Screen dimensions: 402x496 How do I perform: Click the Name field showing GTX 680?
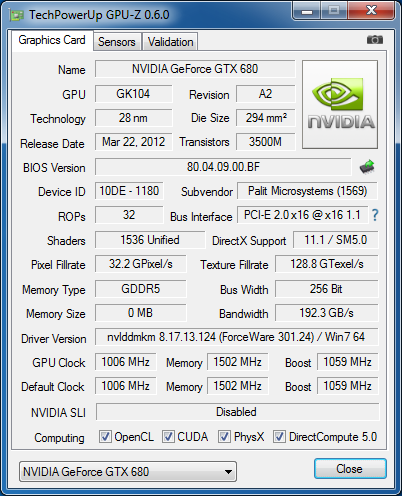[195, 69]
